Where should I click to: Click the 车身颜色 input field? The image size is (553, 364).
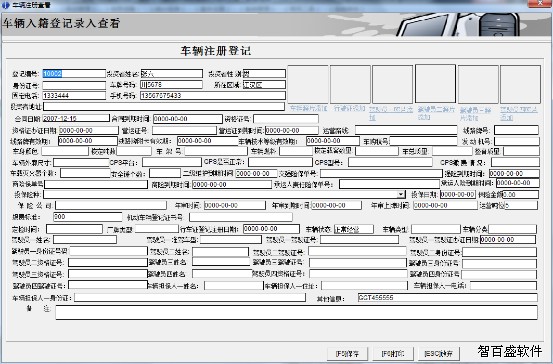65,151
